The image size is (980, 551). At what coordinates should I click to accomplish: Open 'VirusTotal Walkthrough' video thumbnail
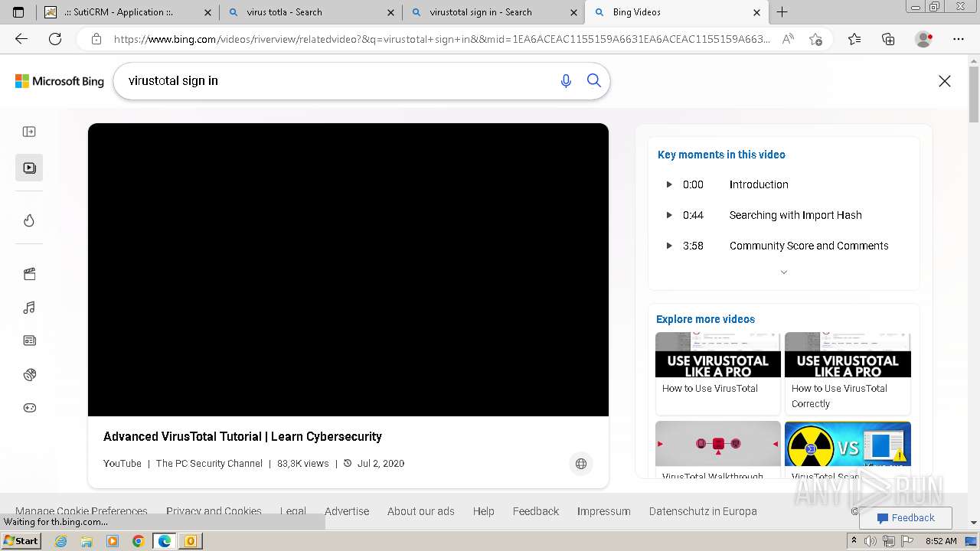click(x=718, y=444)
